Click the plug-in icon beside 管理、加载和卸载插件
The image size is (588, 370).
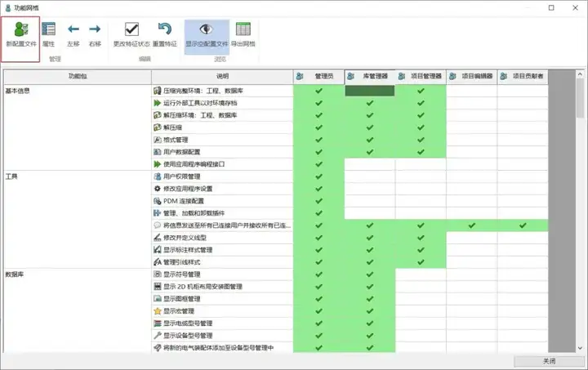coord(158,213)
